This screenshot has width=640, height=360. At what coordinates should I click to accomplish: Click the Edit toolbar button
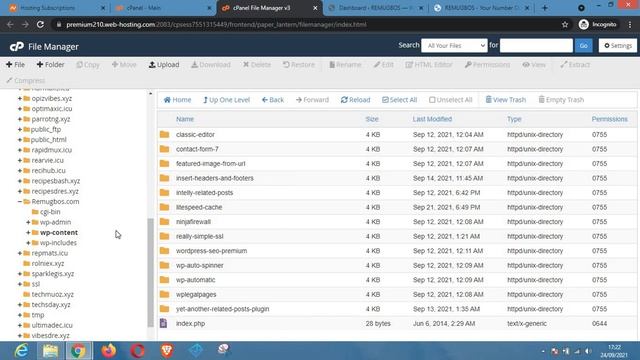384,64
